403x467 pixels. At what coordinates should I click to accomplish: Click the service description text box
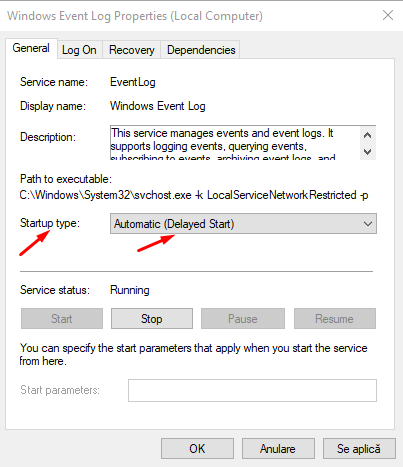(x=235, y=142)
